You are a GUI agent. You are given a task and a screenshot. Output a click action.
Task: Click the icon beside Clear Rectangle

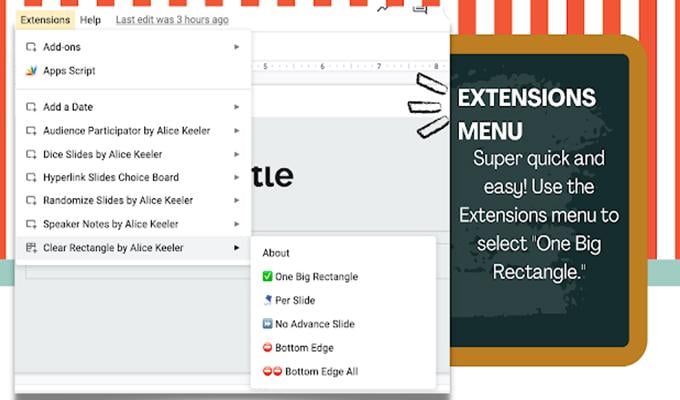[31, 248]
